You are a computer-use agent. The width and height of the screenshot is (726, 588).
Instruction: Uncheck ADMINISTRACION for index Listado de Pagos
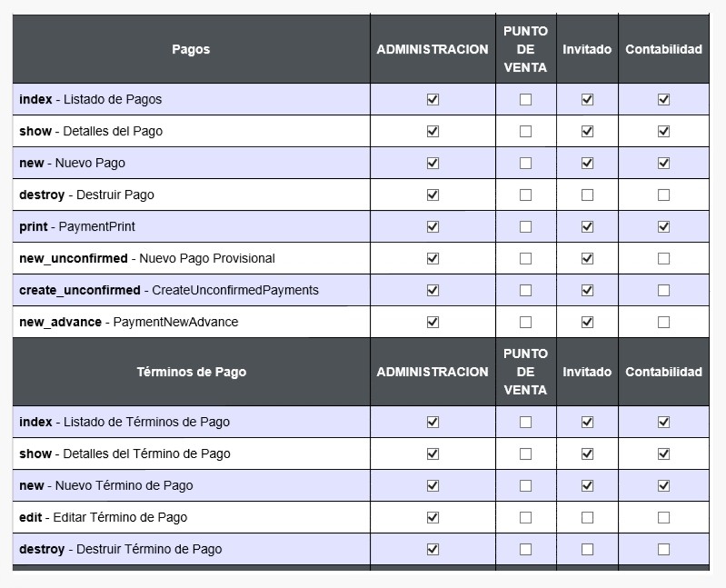point(433,100)
